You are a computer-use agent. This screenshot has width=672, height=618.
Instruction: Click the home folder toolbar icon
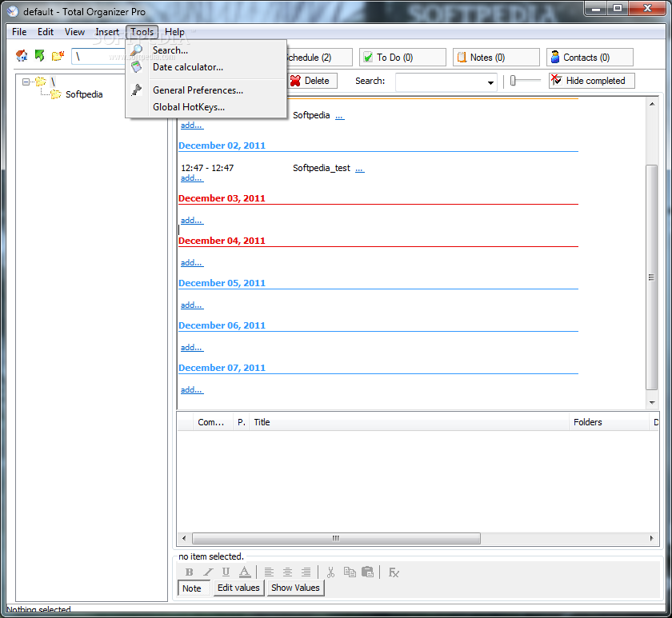22,56
